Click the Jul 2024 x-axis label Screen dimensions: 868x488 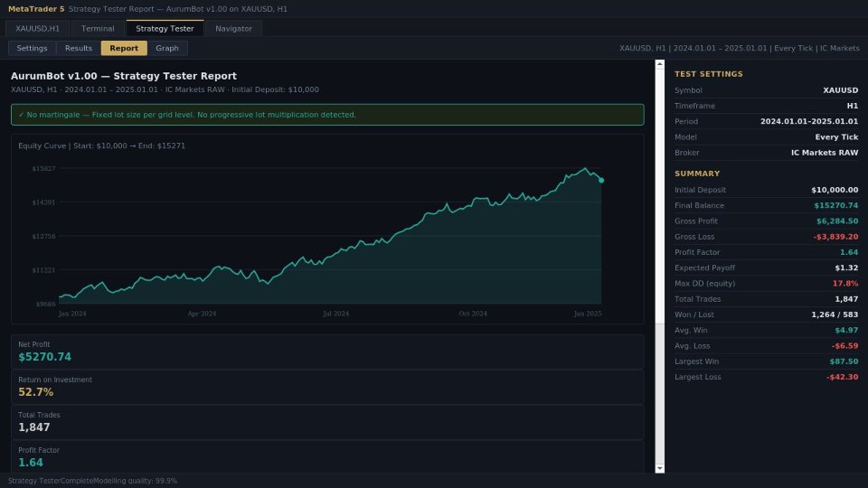(336, 314)
